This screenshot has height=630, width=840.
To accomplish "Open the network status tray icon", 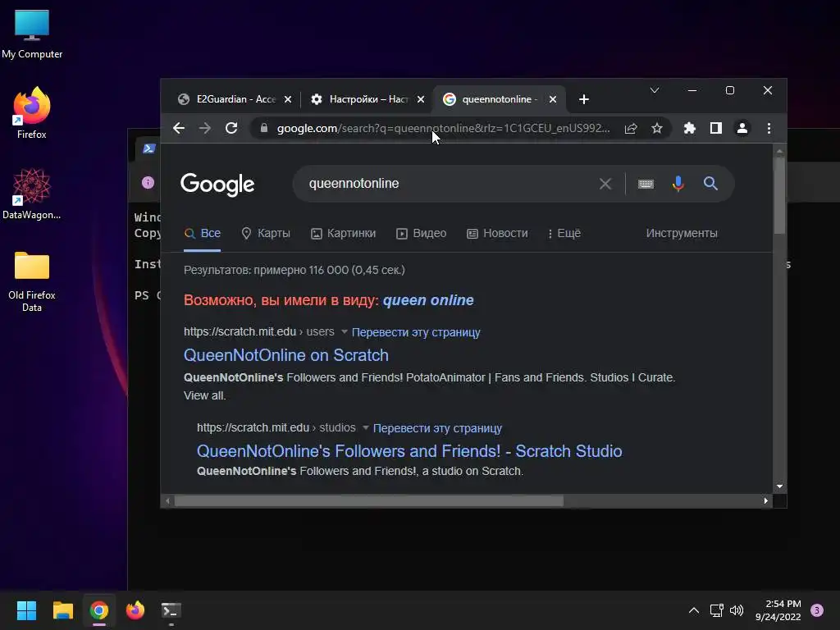I will point(716,610).
